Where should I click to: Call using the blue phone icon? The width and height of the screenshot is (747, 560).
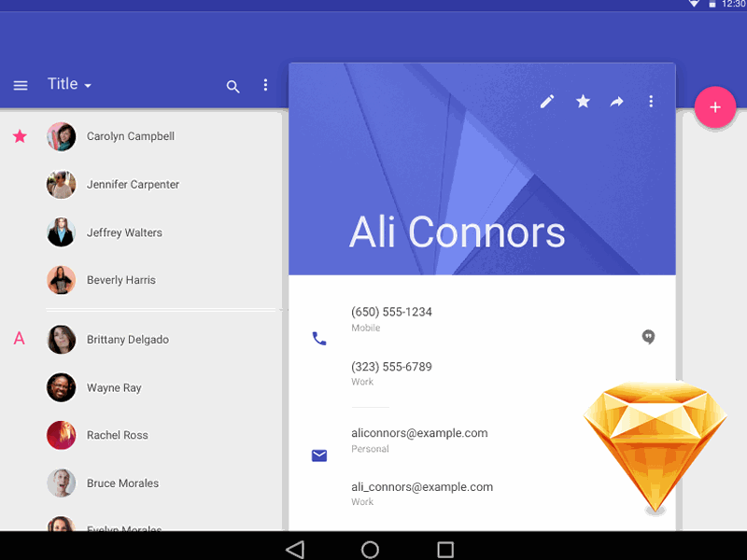[319, 339]
